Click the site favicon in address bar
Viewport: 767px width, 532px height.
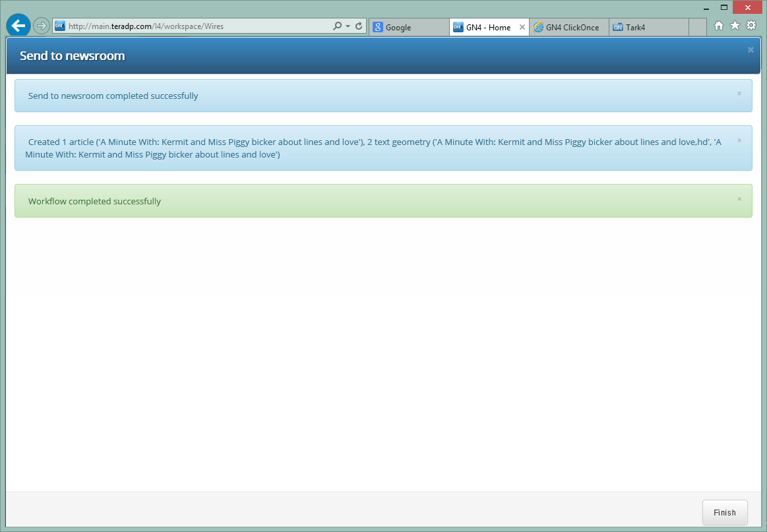(x=59, y=26)
